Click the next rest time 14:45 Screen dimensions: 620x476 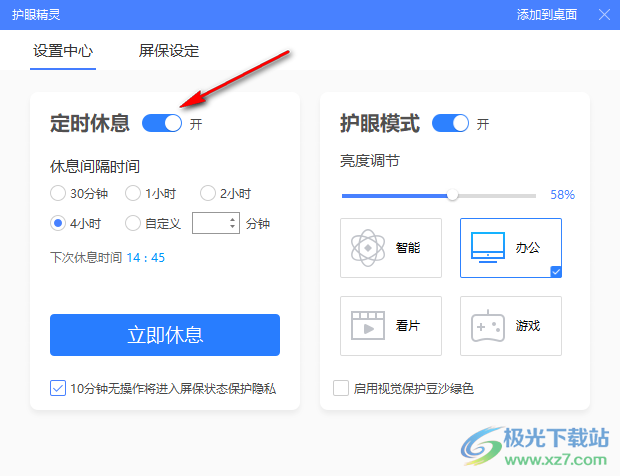146,258
